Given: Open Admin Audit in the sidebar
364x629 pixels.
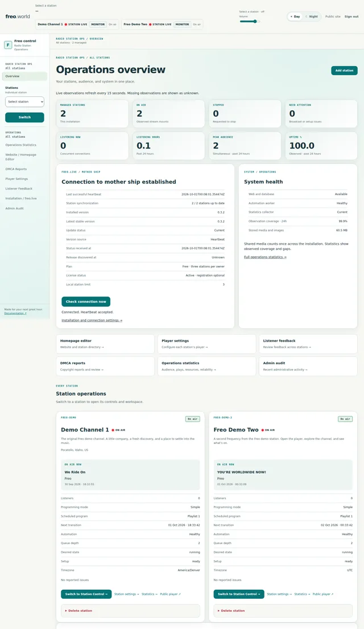Looking at the screenshot, I should [x=14, y=208].
